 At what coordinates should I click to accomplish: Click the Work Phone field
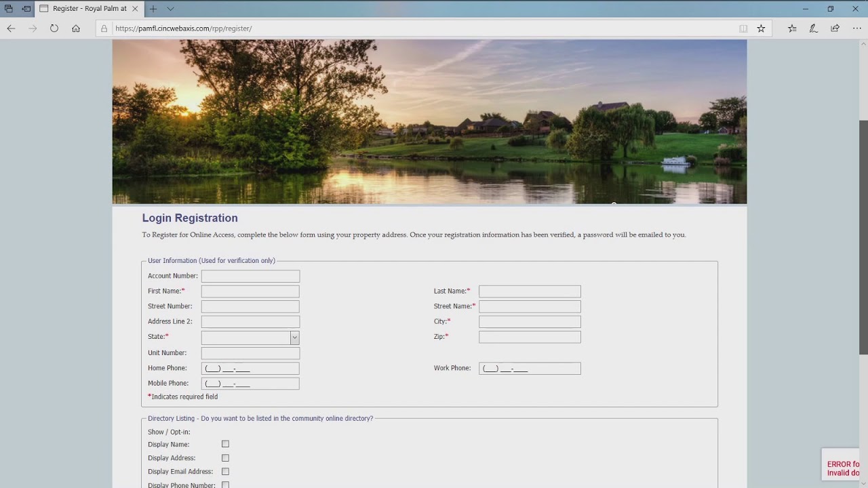pyautogui.click(x=530, y=368)
